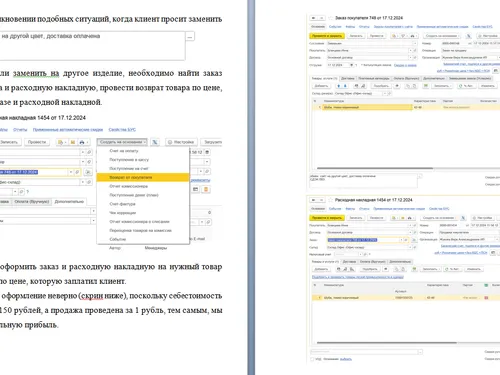Expand the Состояние dropdown in Заказ покупателя 748
Viewport: 500px width, 375px height.
[415, 43]
